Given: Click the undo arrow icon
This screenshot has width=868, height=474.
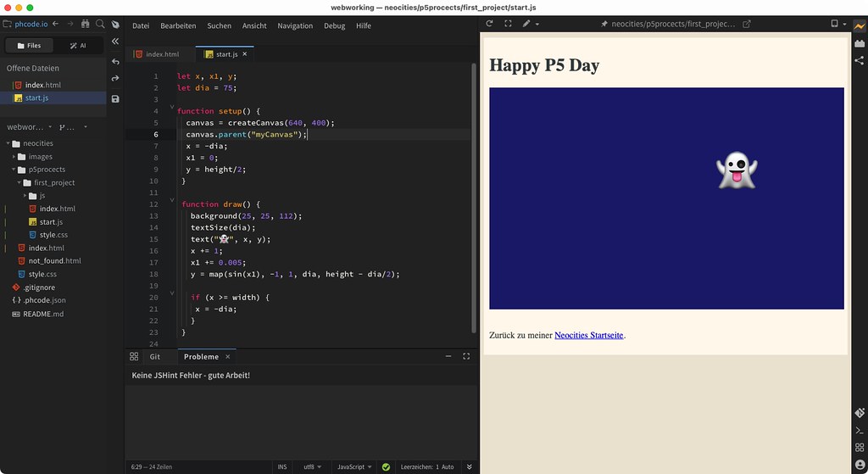Looking at the screenshot, I should pos(115,61).
